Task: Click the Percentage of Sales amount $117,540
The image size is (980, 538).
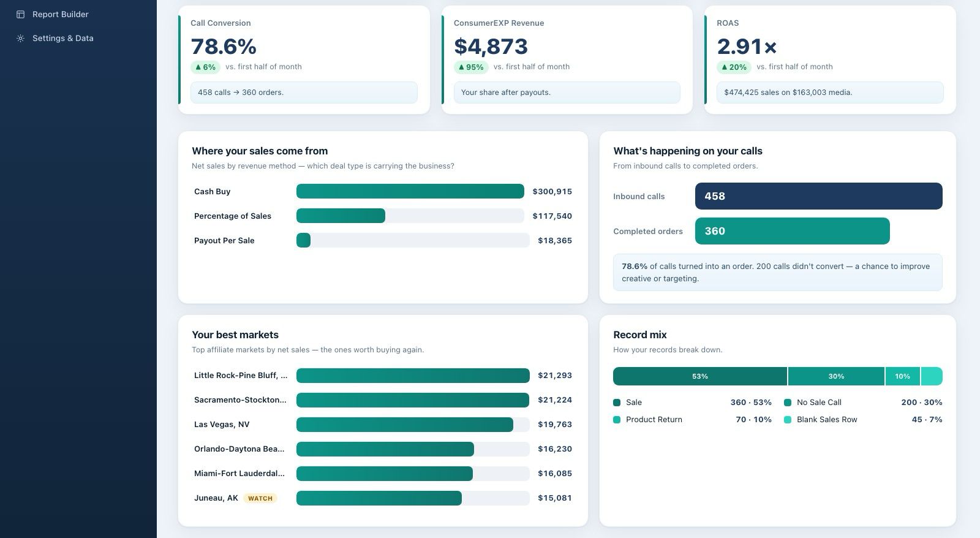Action: tap(552, 216)
